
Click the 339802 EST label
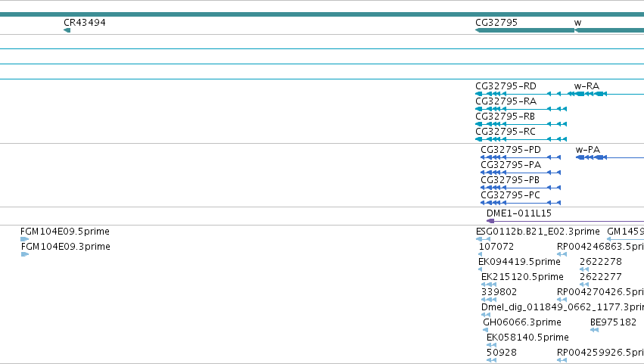coord(499,293)
